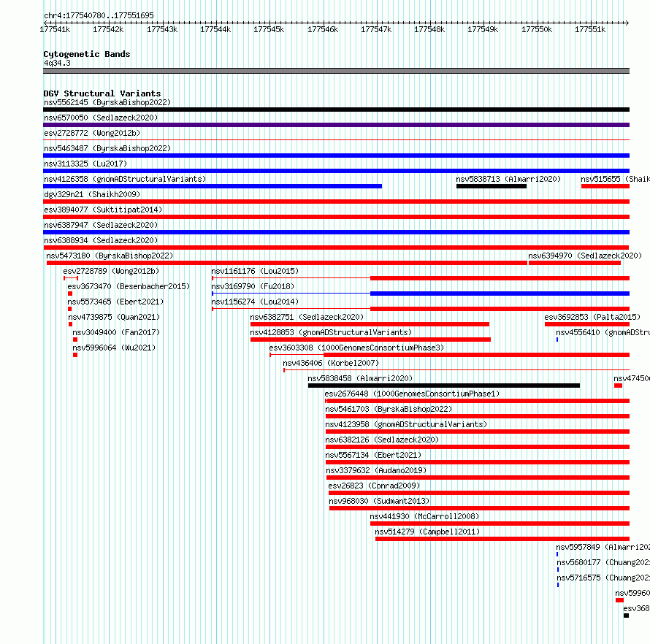Click the Cytogenetic Bands track title
The width and height of the screenshot is (650, 644).
(87, 54)
